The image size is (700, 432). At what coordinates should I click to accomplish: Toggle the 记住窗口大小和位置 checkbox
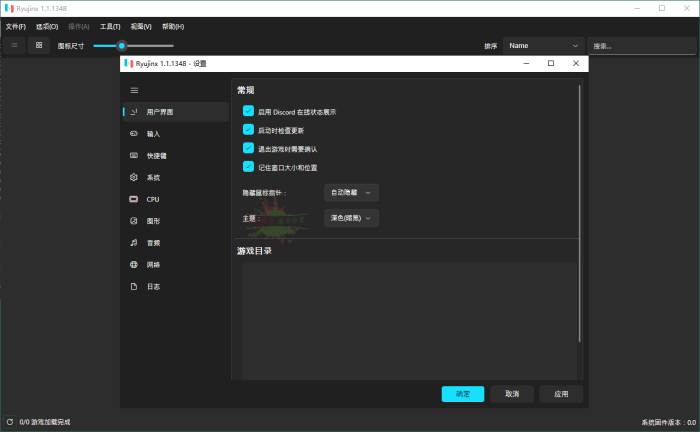248,167
